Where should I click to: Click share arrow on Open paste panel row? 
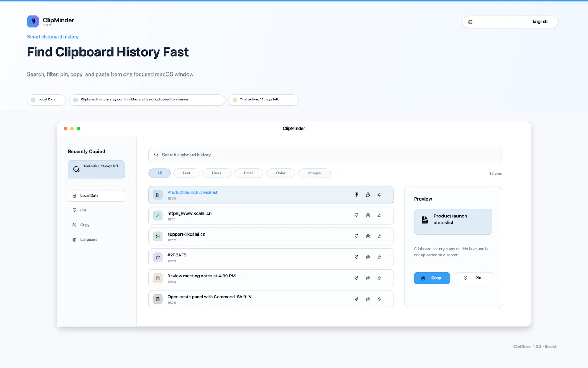point(379,299)
